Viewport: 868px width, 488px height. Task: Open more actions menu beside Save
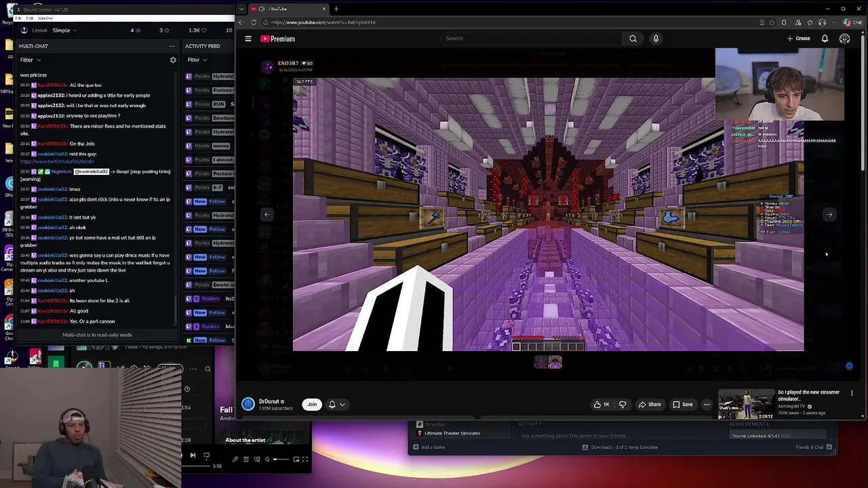point(707,405)
